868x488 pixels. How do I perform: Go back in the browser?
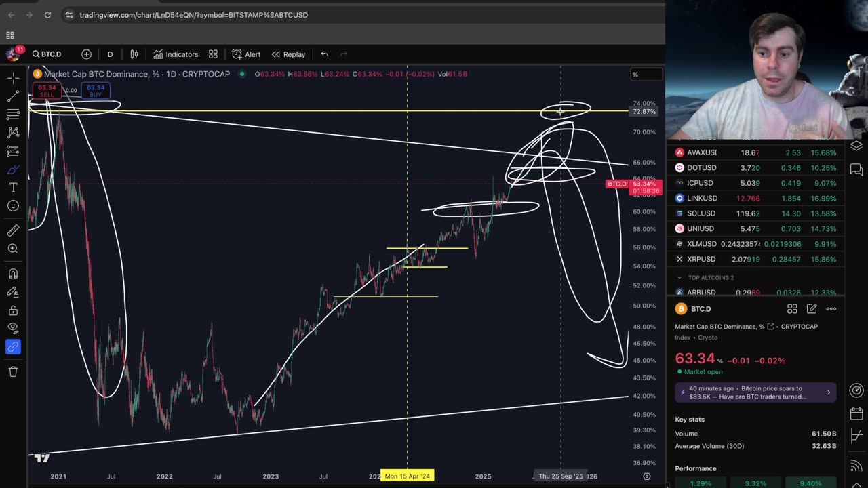point(11,15)
